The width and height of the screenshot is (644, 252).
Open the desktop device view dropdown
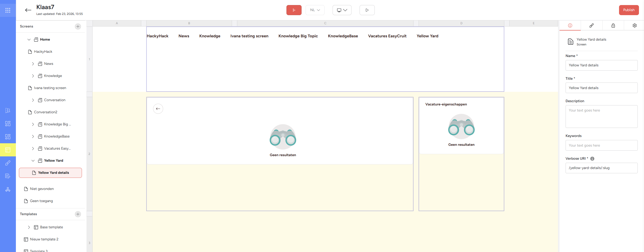(x=342, y=10)
